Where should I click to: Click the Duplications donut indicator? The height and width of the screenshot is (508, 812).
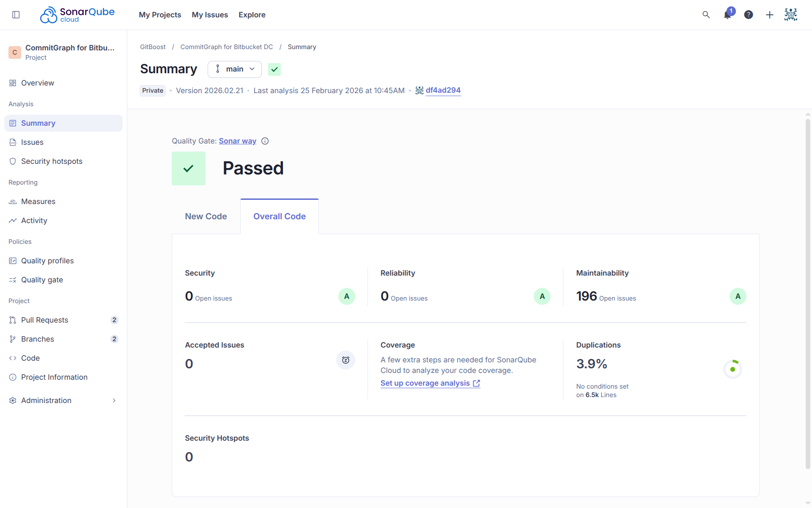pyautogui.click(x=732, y=369)
